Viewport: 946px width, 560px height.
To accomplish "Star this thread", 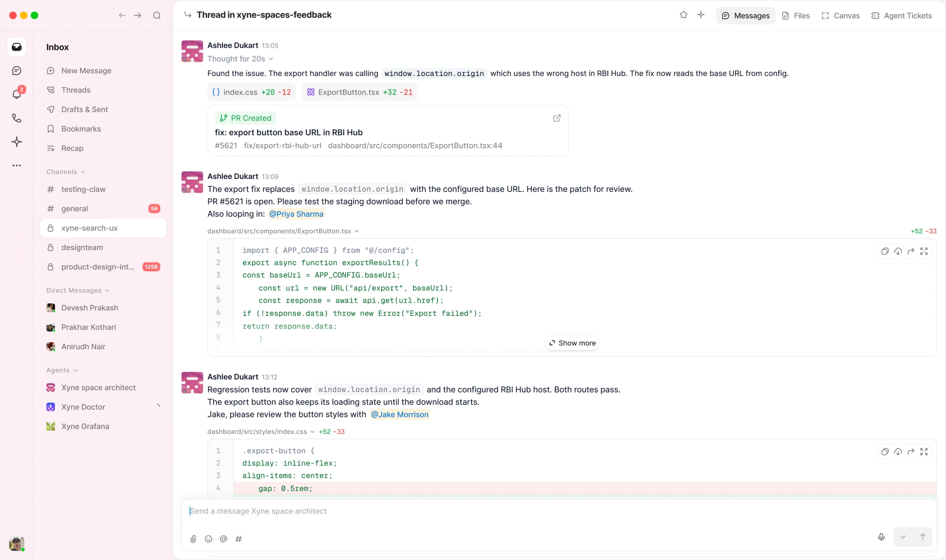I will click(x=683, y=15).
